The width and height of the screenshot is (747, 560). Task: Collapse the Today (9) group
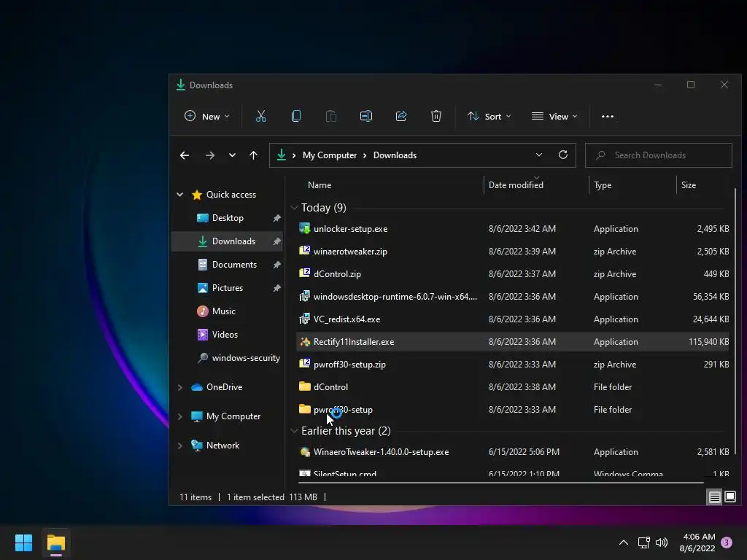tap(295, 208)
